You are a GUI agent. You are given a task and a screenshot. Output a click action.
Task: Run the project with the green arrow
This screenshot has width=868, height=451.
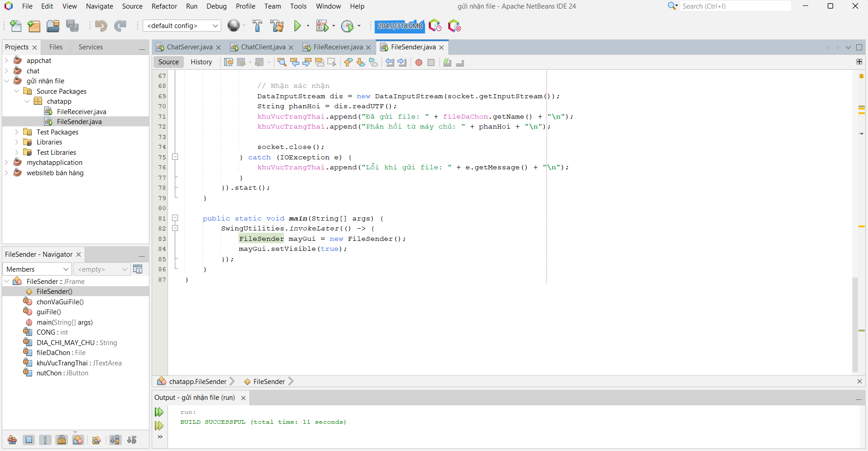tap(297, 26)
